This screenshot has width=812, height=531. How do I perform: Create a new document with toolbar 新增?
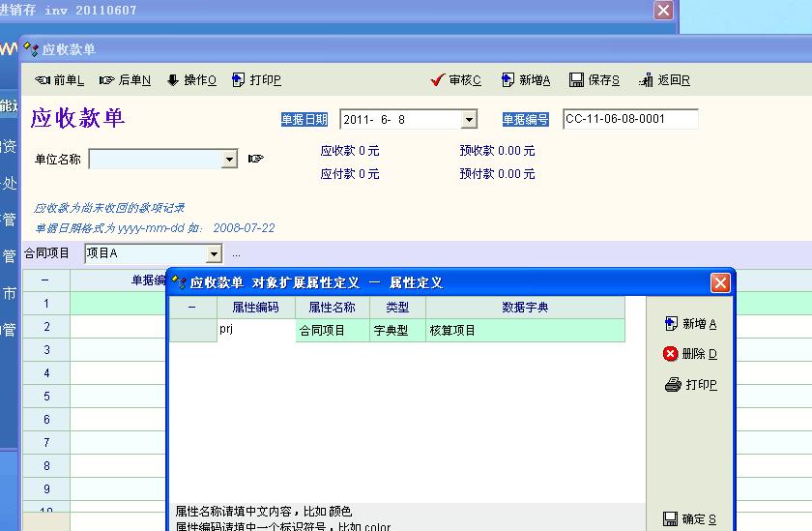(526, 80)
